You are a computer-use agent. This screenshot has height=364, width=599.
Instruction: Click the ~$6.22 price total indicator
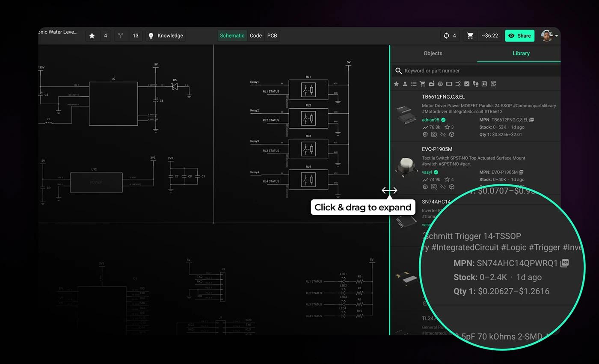[489, 36]
